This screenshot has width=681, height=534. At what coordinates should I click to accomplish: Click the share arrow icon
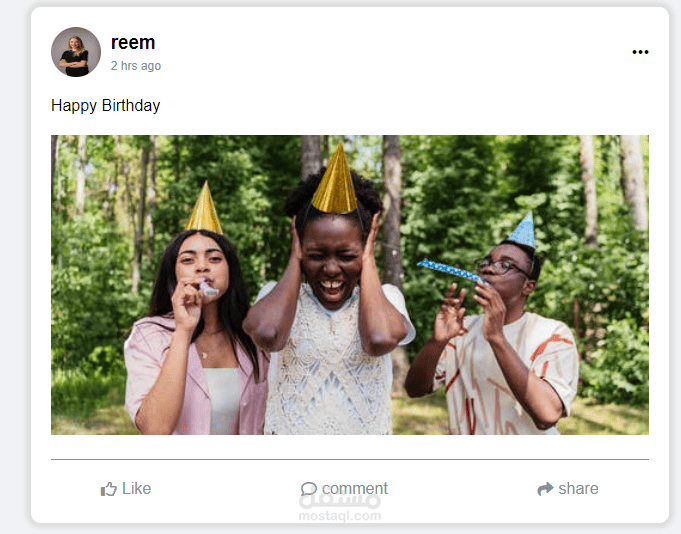coord(545,489)
